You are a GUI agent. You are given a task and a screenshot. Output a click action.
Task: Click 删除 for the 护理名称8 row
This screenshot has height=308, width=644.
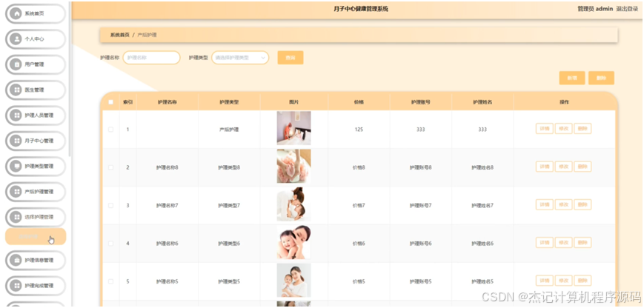[x=582, y=167]
